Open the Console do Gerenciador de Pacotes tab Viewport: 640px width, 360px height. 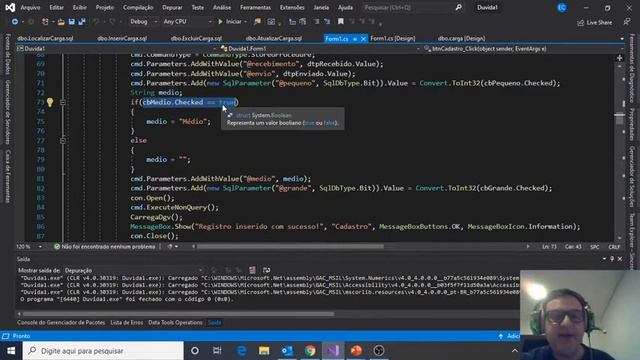coord(61,322)
